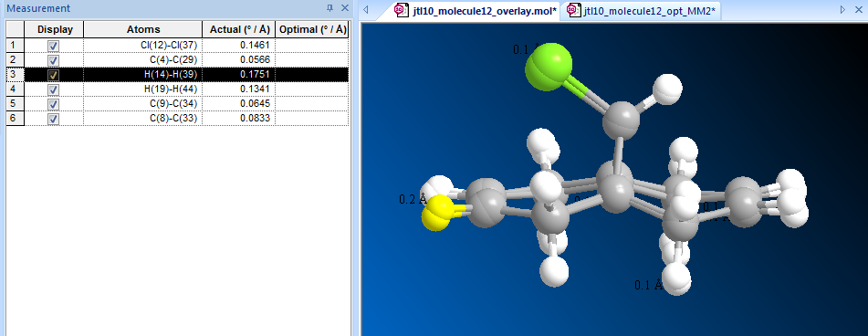Select the green chlorine atom
The height and width of the screenshot is (336, 868).
tap(548, 67)
